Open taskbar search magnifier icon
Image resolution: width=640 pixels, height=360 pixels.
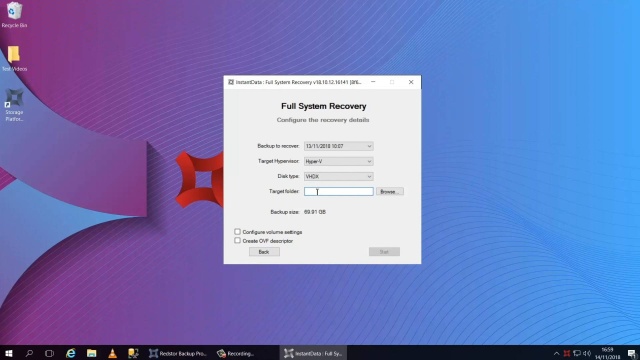[29, 353]
